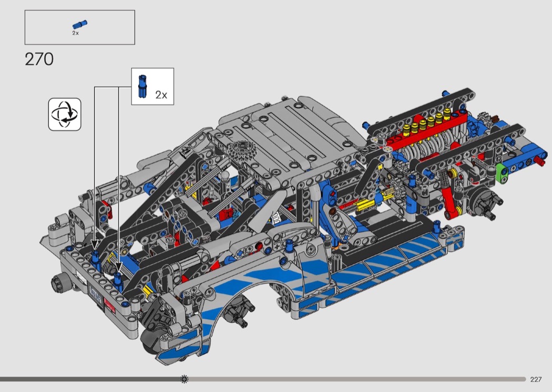Screen dimensions: 552x392
Task: Click the dark completed section of the progress bar
Action: click(x=89, y=379)
